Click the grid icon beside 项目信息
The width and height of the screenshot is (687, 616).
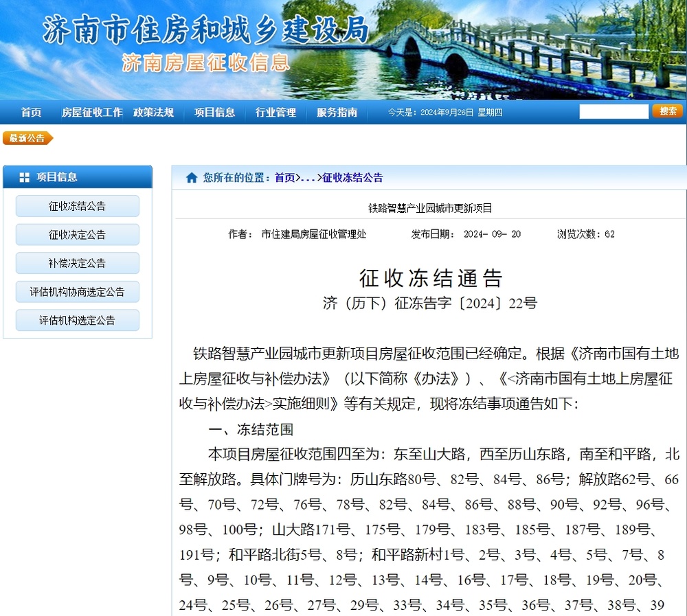pyautogui.click(x=25, y=177)
